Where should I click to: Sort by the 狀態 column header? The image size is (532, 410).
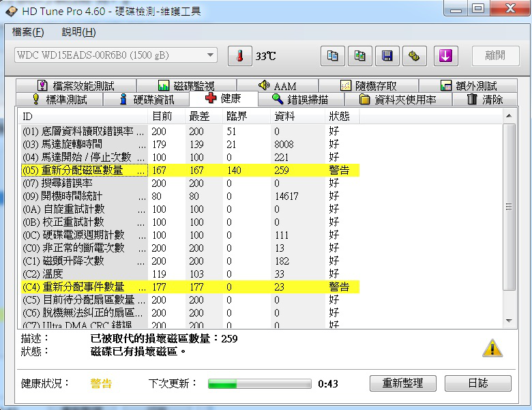tap(342, 117)
